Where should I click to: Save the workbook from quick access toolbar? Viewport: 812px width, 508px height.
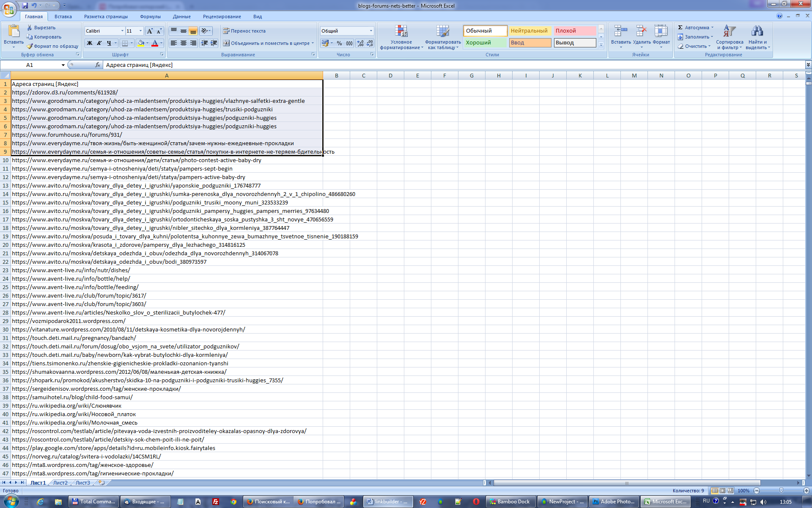tap(25, 6)
